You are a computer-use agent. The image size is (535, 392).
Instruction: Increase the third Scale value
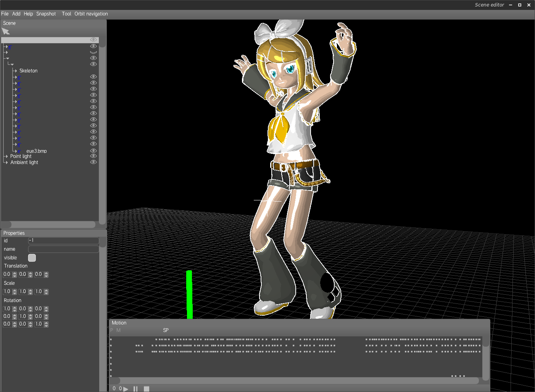(x=46, y=290)
